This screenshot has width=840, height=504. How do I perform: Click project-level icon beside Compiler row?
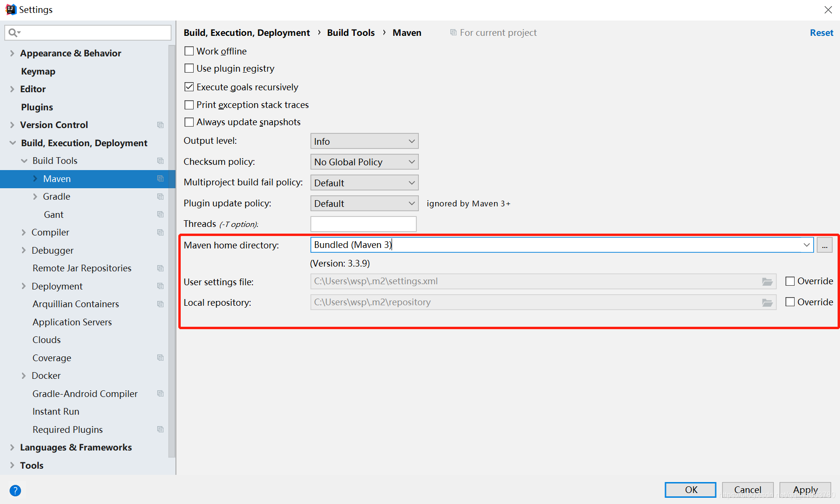(161, 233)
